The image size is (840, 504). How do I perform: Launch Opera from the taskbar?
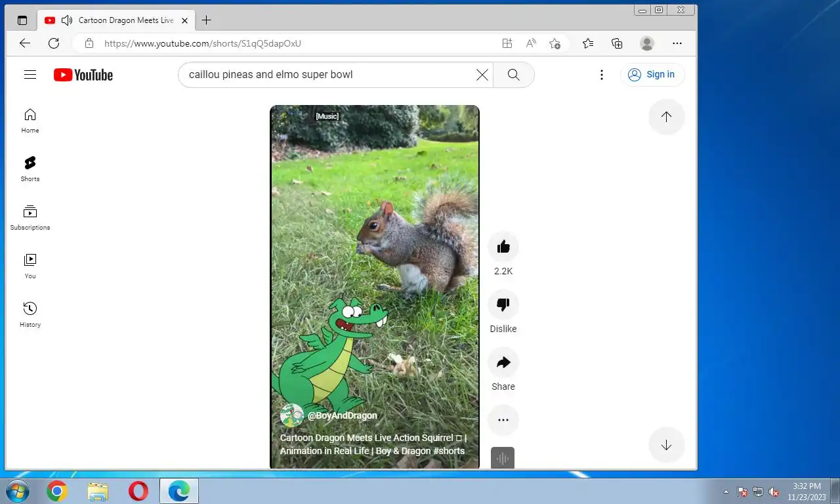tap(138, 491)
